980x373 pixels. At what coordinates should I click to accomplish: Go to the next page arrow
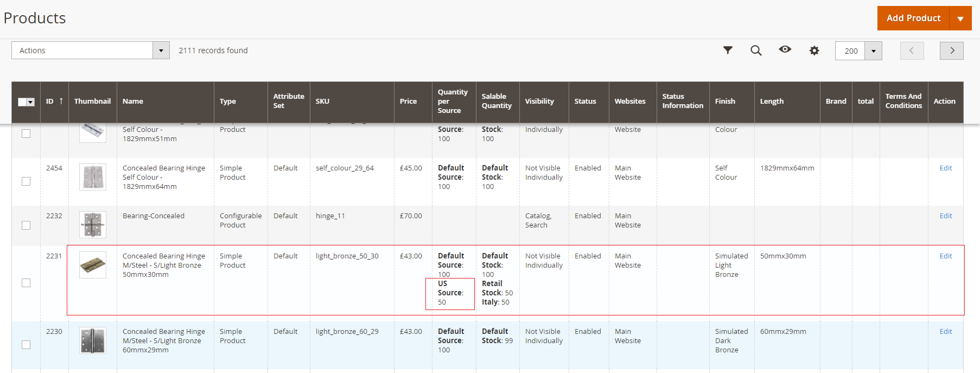(x=951, y=50)
